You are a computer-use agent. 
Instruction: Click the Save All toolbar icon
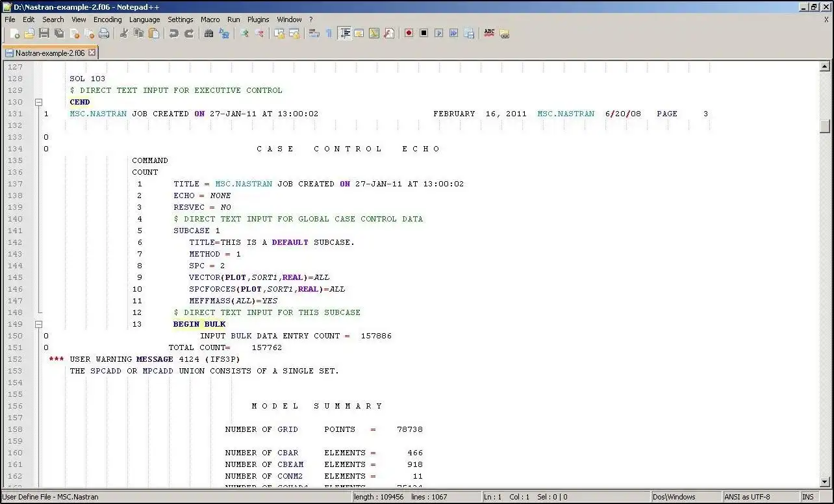59,33
